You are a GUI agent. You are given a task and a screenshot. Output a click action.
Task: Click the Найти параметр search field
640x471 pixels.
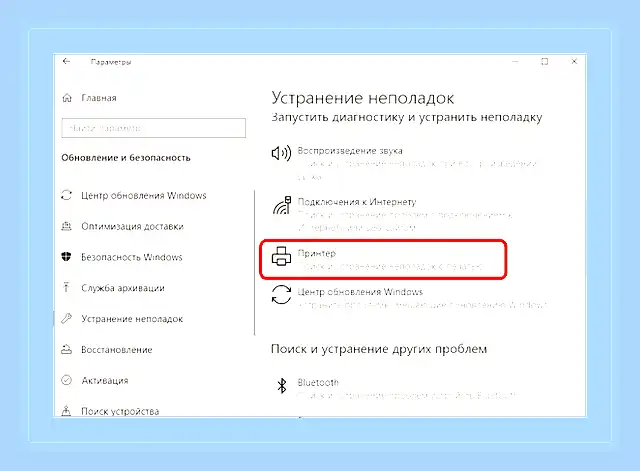[x=153, y=128]
